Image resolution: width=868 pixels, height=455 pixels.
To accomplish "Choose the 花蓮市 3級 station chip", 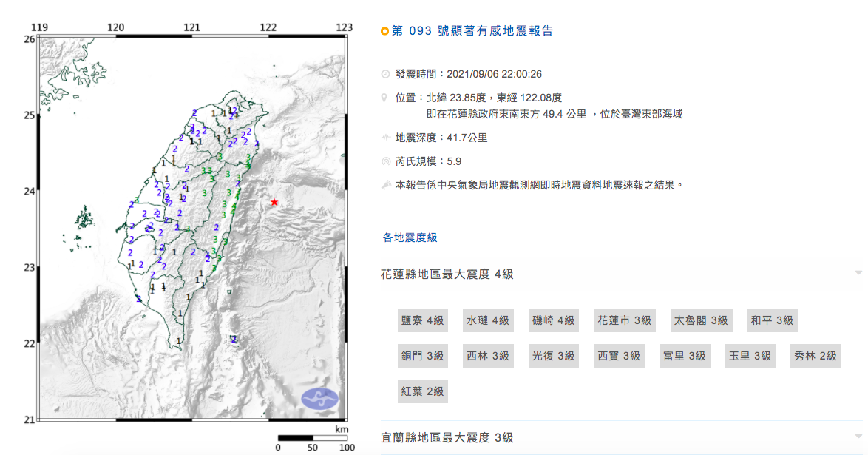I will pyautogui.click(x=625, y=320).
